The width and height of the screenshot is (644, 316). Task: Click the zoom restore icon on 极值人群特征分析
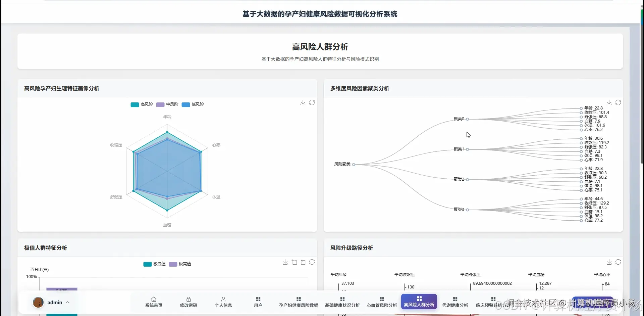[303, 262]
